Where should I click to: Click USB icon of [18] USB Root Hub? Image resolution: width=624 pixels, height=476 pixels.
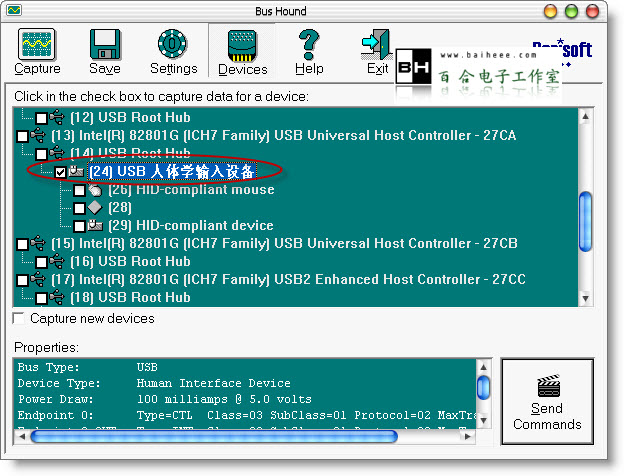pyautogui.click(x=57, y=297)
